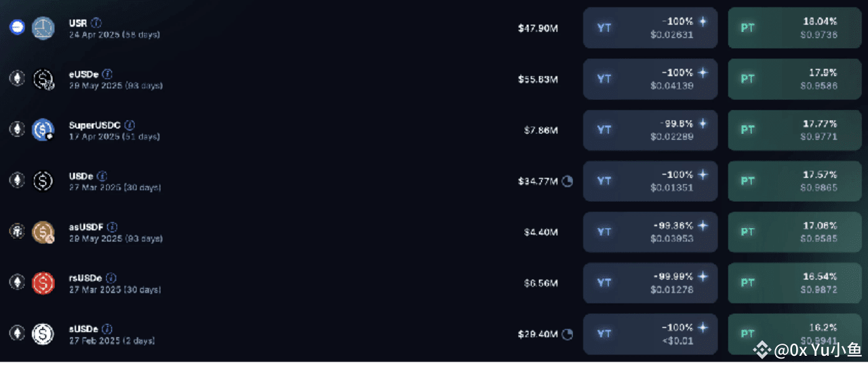Select the YT button for eUSDe
The image size is (868, 366).
(650, 79)
